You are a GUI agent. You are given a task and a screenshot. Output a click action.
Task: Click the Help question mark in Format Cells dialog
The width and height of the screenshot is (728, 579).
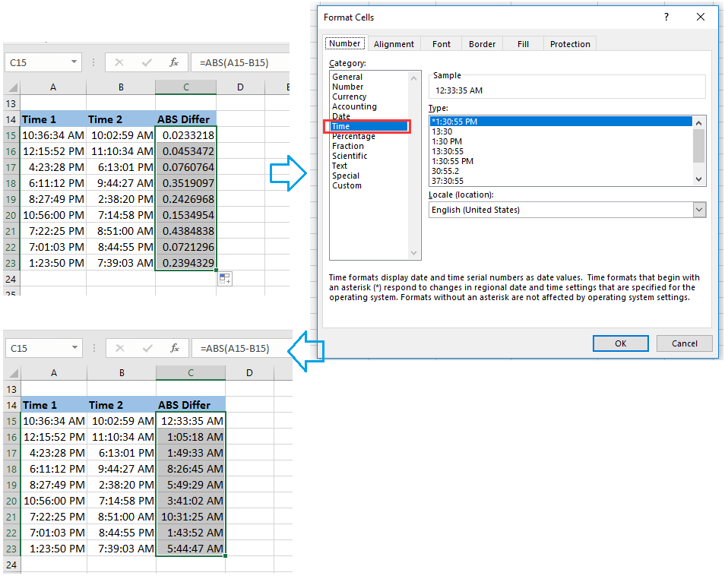click(x=666, y=17)
